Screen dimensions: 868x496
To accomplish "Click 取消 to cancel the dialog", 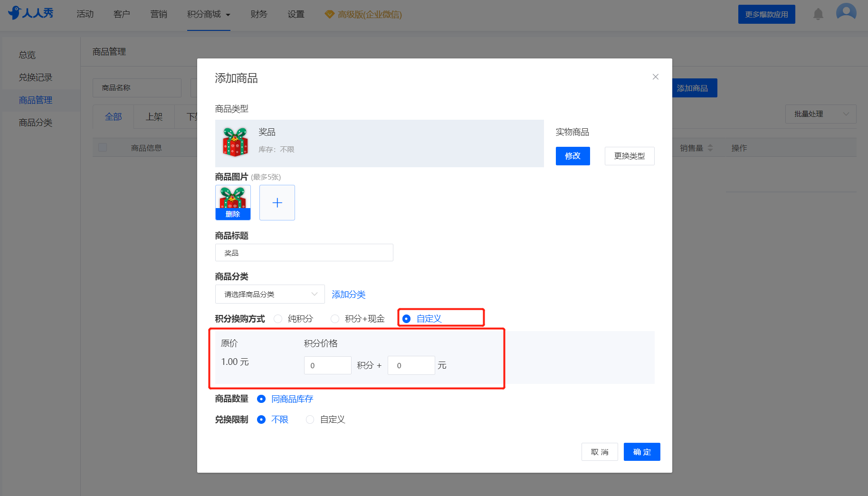I will pos(600,452).
